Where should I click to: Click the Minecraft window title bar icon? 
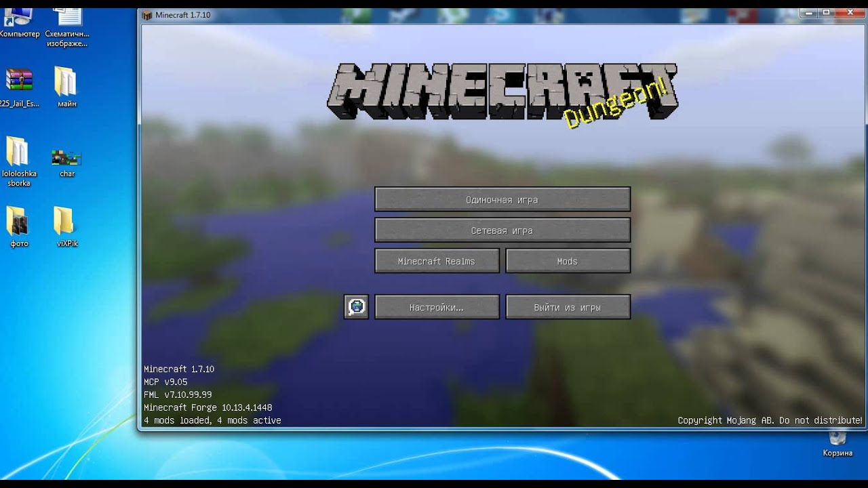pos(148,15)
